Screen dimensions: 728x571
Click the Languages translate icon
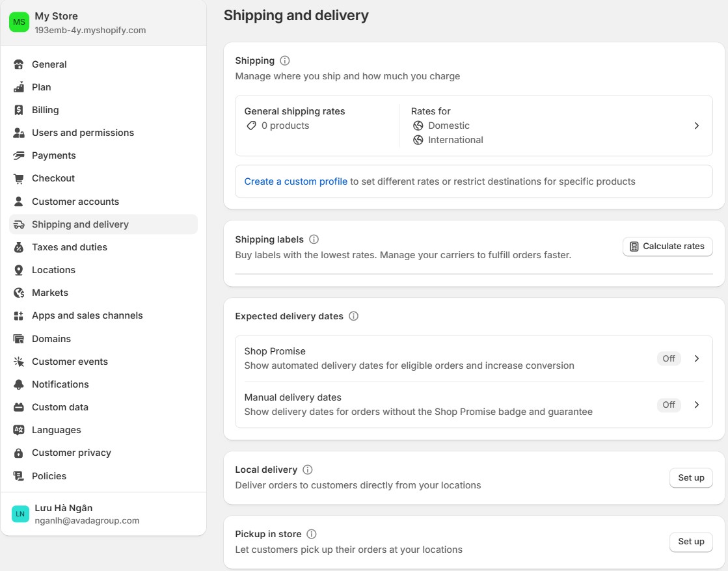(x=19, y=430)
